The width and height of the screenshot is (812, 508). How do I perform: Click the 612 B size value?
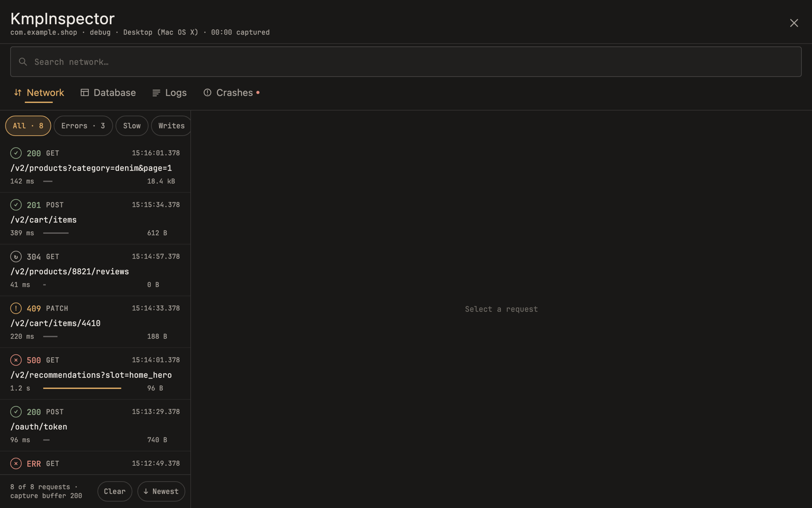pos(157,233)
